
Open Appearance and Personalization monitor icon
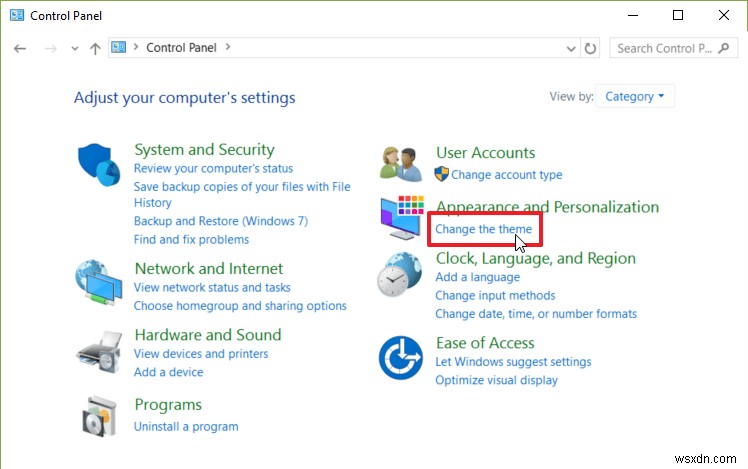click(402, 218)
